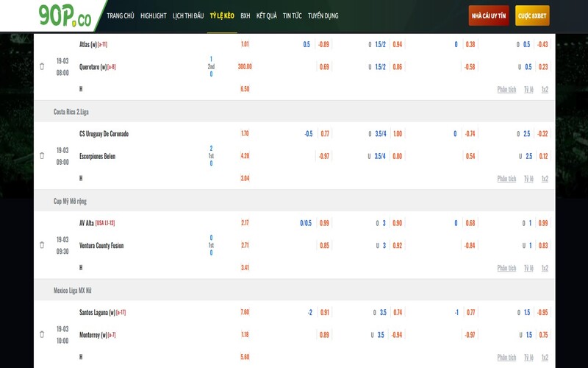The width and height of the screenshot is (588, 368).
Task: Click the Santos Laguna (w) team name
Action: pyautogui.click(x=97, y=312)
